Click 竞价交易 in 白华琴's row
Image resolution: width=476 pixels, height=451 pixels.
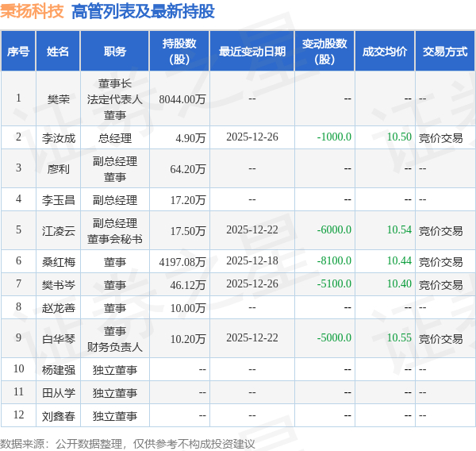(441, 339)
